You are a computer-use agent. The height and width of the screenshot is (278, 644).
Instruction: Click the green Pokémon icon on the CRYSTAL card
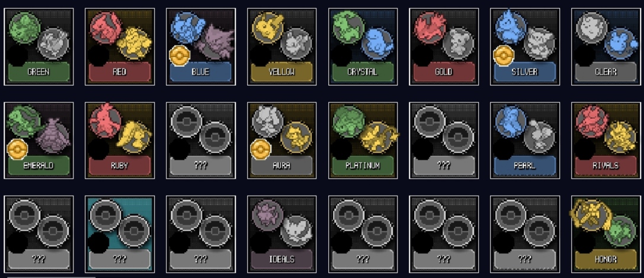click(x=349, y=27)
